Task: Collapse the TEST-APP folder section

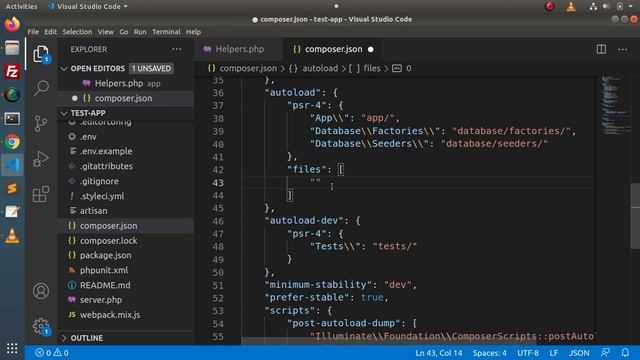Action: 64,113
